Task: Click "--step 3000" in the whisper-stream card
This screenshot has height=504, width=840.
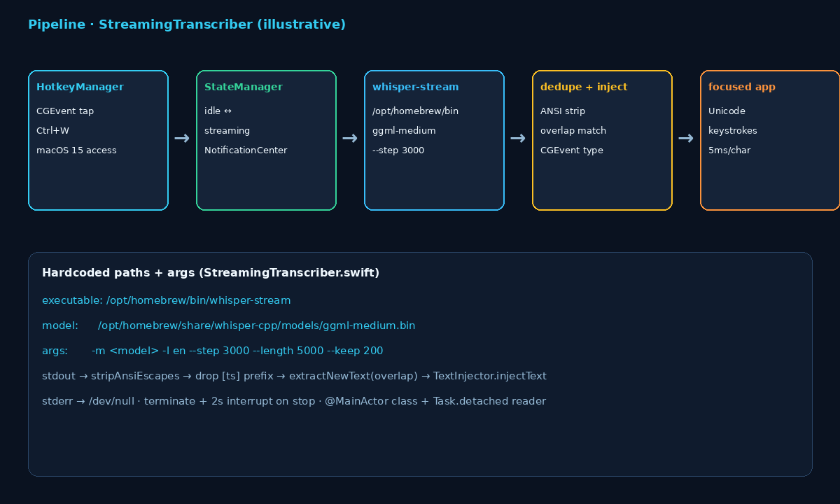Action: (398, 150)
